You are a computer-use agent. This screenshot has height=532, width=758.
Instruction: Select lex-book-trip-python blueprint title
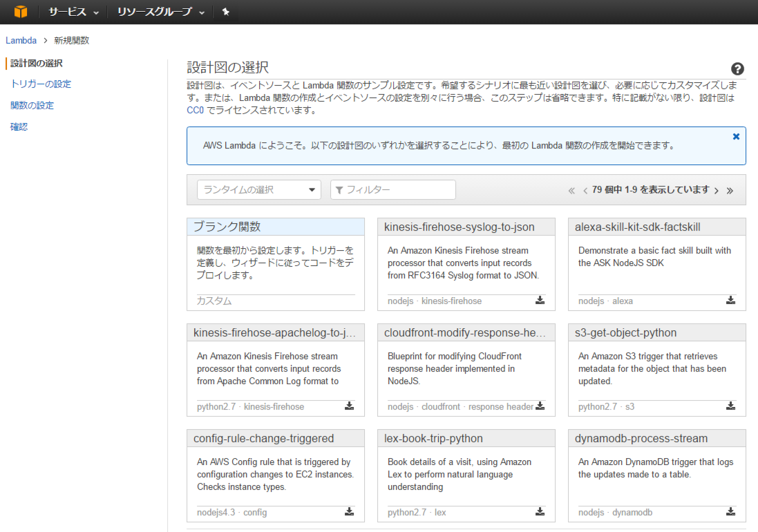pos(433,439)
